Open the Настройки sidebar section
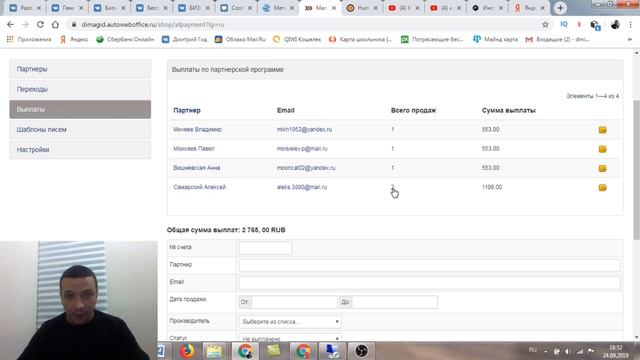The image size is (640, 360). [x=80, y=149]
